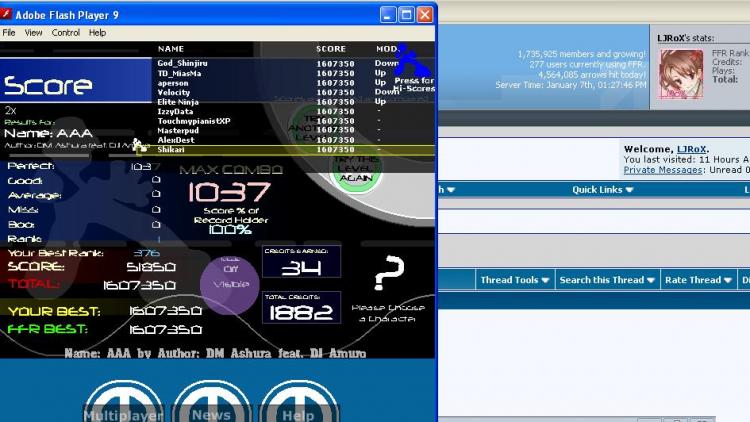Click the Credits Earned 34 box

(301, 261)
